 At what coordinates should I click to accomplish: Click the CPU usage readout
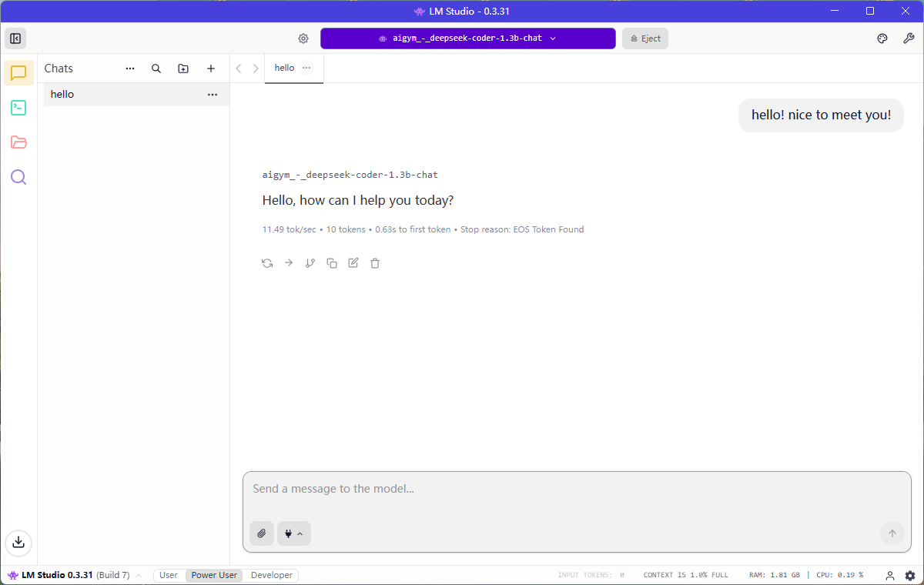coord(839,575)
